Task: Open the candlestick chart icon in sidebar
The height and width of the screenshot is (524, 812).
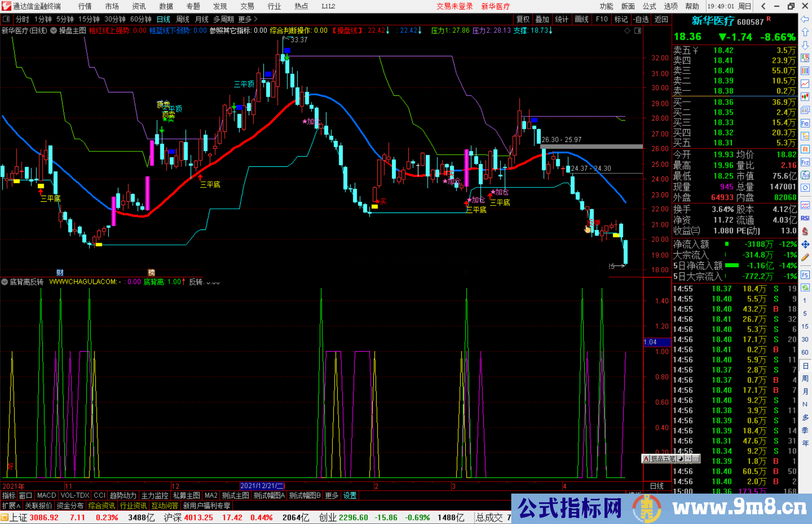Action: (805, 97)
